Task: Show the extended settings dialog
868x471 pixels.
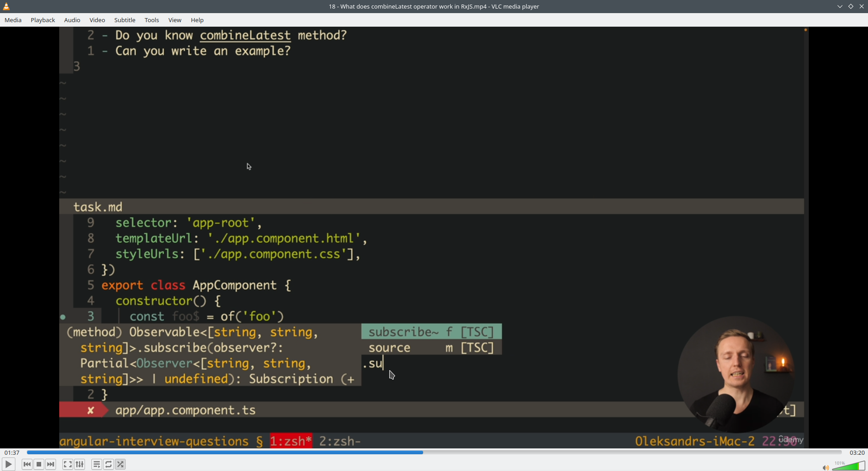Action: (x=80, y=464)
